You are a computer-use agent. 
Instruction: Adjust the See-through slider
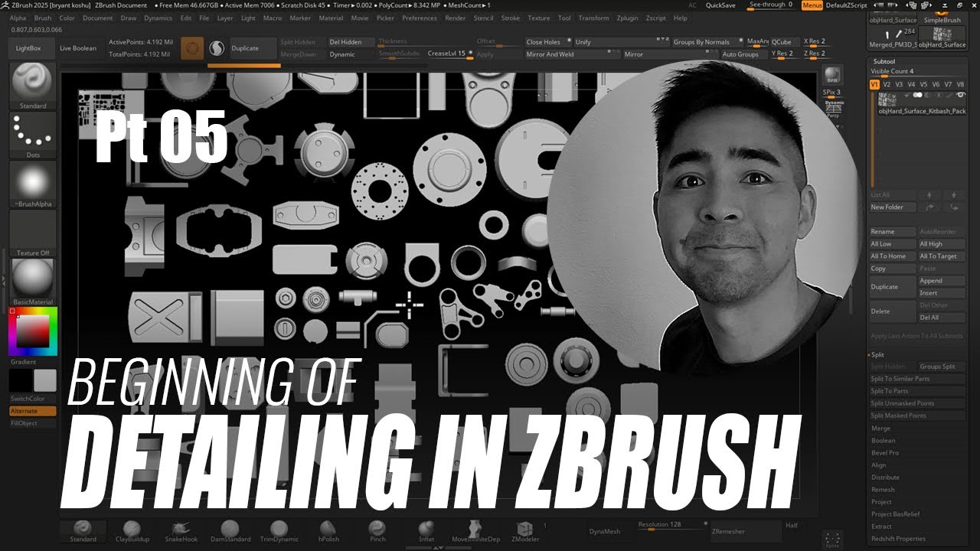[771, 5]
